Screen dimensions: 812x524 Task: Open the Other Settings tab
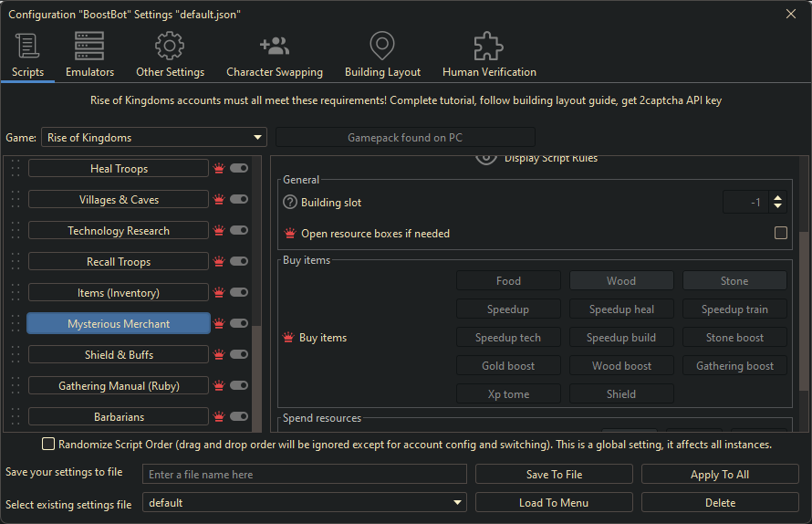[170, 56]
